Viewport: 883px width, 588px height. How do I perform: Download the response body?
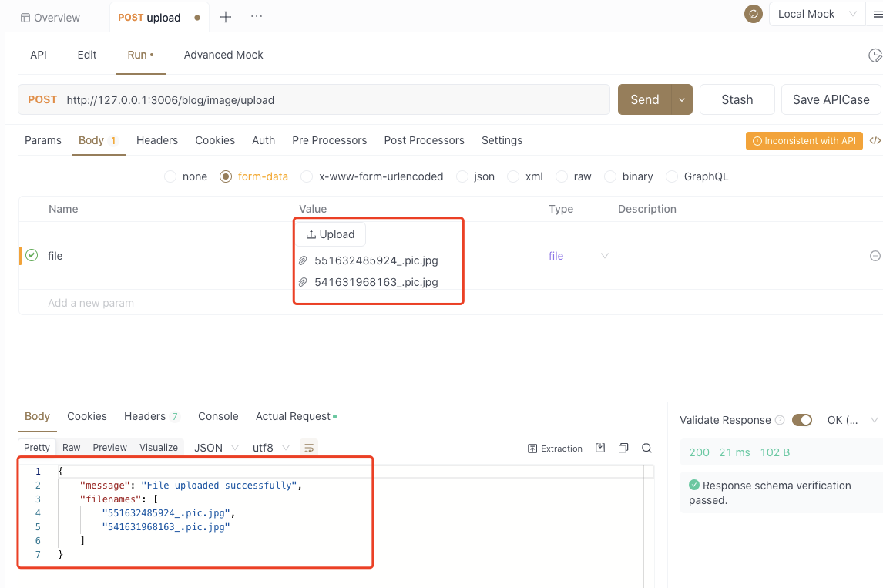[x=600, y=448]
